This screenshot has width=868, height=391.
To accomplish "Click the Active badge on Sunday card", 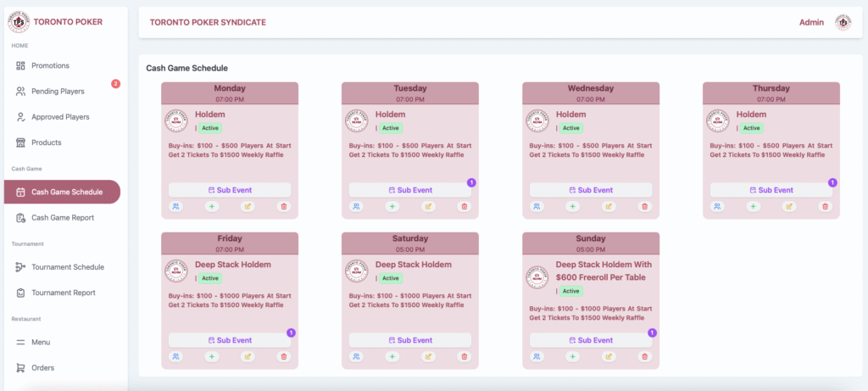I will tap(571, 291).
